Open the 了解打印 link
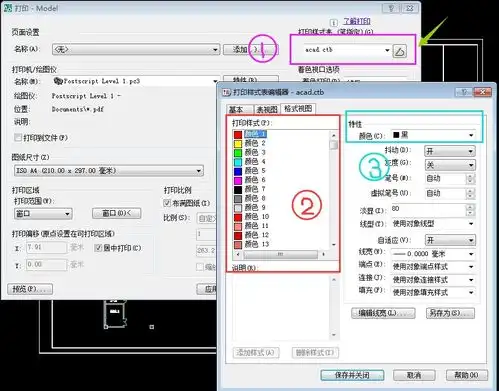The height and width of the screenshot is (391, 499). [x=357, y=21]
